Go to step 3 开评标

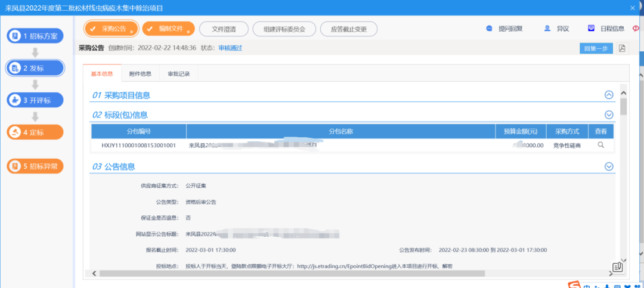pyautogui.click(x=35, y=100)
